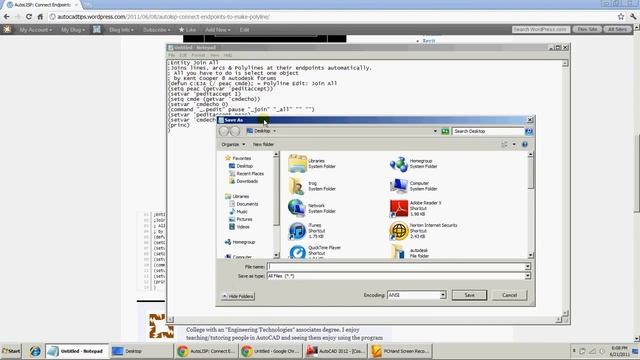This screenshot has height=360, width=640.
Task: Click the Chrome home button
Action: click(40, 17)
